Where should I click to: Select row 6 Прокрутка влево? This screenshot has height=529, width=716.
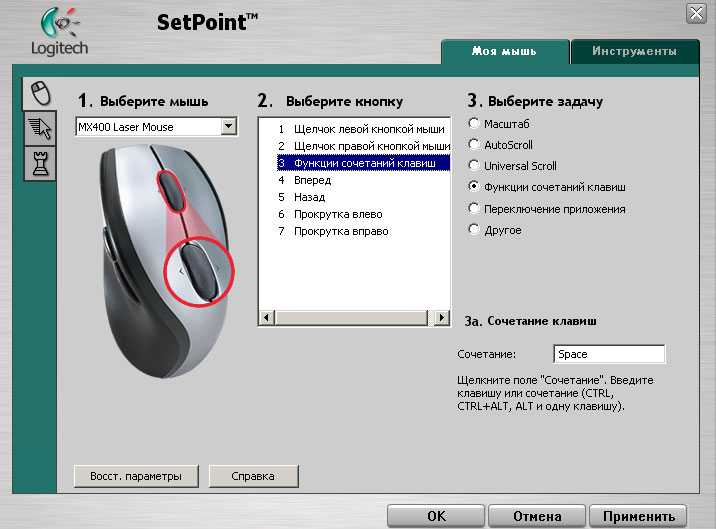[x=363, y=214]
